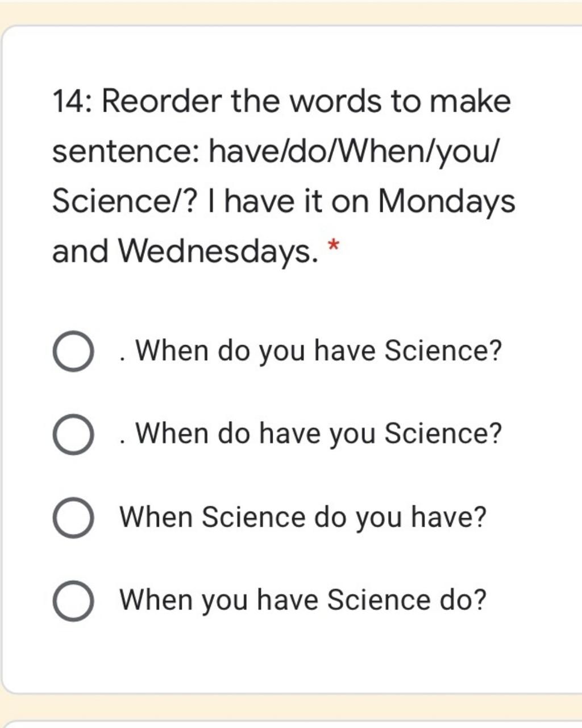Viewport: 582px width, 728px height.
Task: Click the red required asterisk
Action: 334,247
